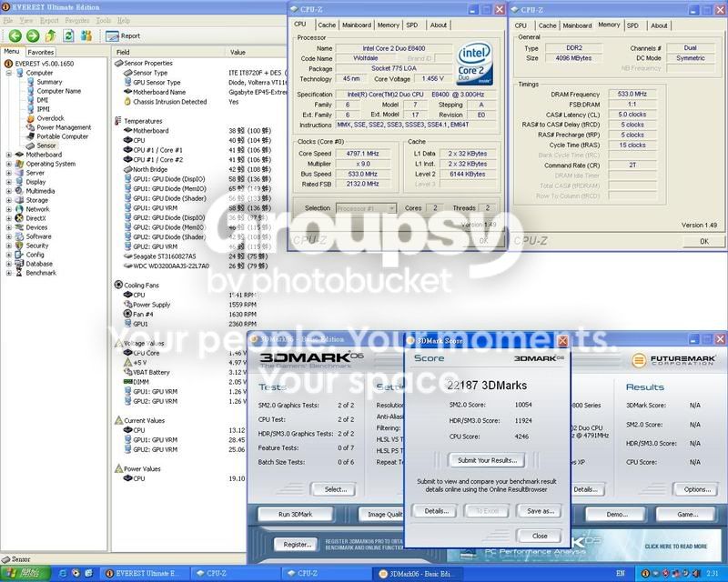Open the File menu in EVEREST
The height and width of the screenshot is (582, 728).
(8, 20)
